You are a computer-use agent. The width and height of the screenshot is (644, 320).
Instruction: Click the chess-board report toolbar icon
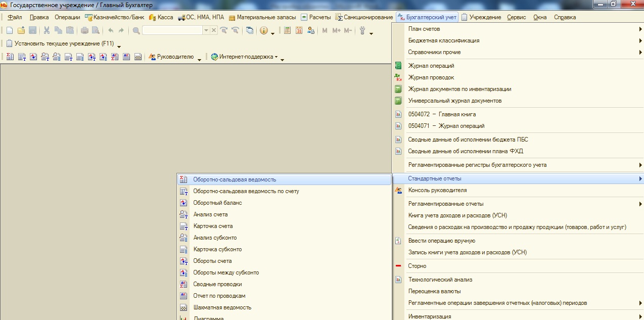[x=138, y=57]
